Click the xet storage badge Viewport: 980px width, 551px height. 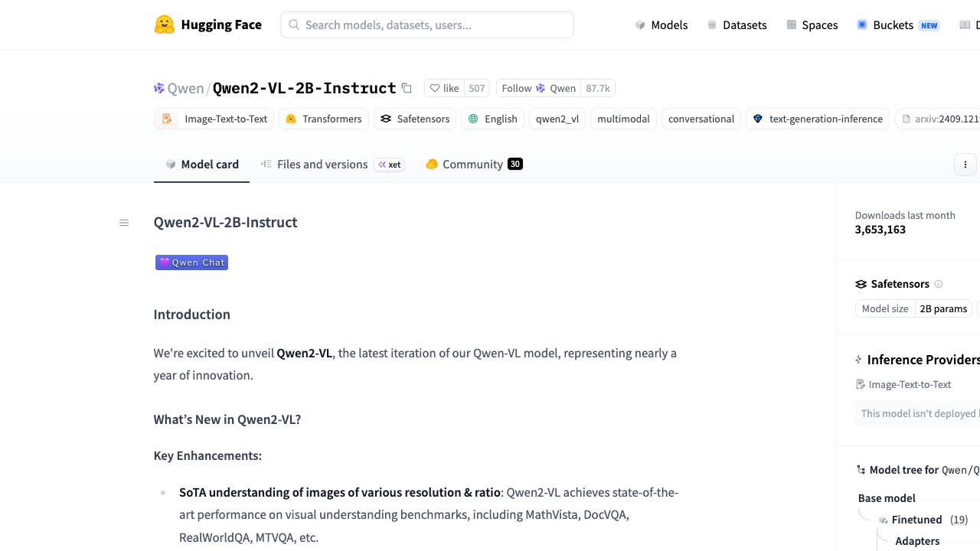point(389,165)
